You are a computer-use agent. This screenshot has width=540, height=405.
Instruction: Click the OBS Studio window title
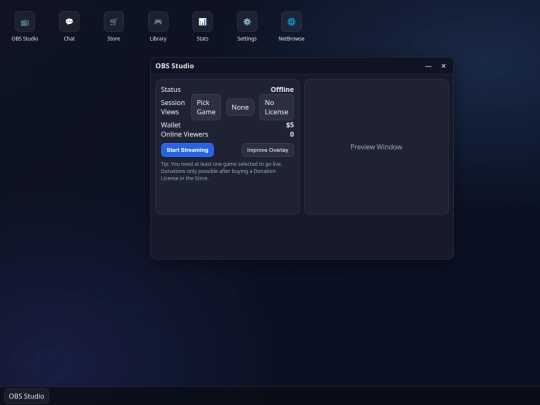pos(175,66)
